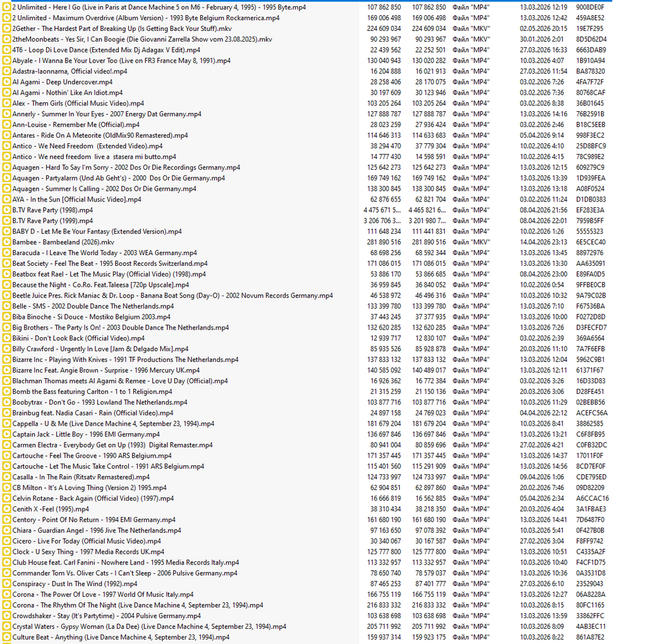Select Bizarre Inc - Playing With Knives file
This screenshot has height=644, width=651.
tap(126, 360)
